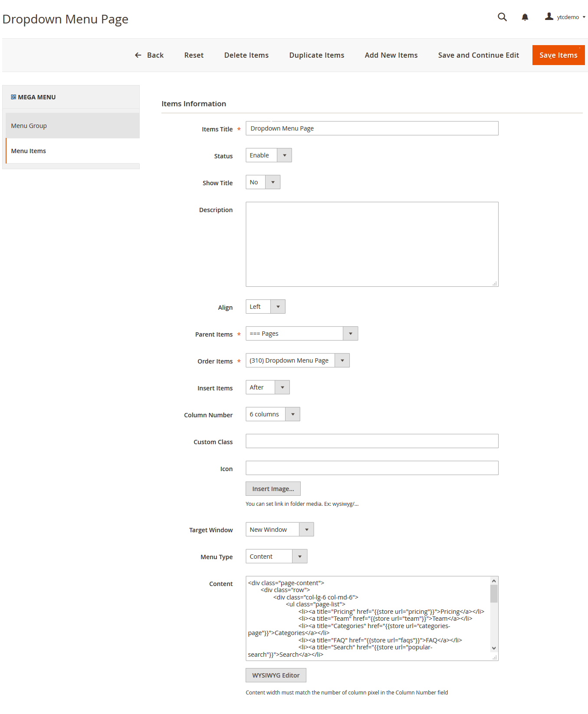Click the Custom Class input field
The image size is (588, 714).
(x=372, y=441)
